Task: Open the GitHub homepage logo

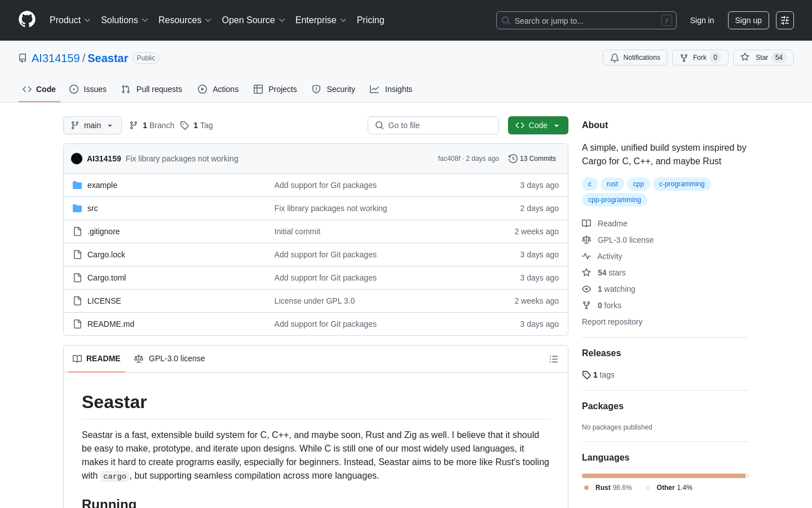Action: point(27,20)
